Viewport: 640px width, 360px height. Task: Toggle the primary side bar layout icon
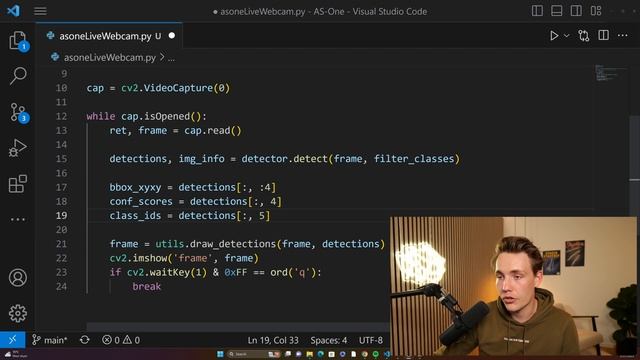(537, 11)
